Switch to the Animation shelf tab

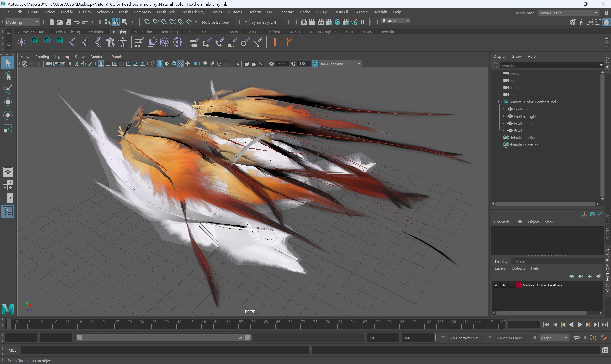(143, 32)
